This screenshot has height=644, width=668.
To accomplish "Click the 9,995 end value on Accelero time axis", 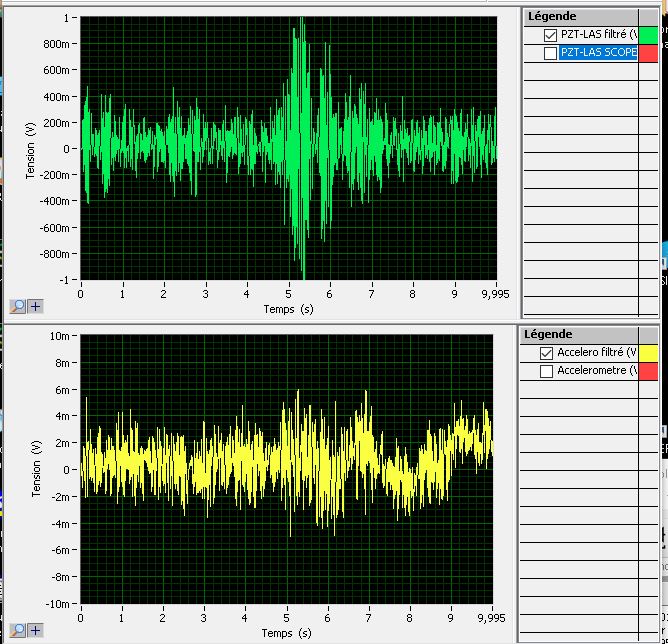I will (x=492, y=617).
